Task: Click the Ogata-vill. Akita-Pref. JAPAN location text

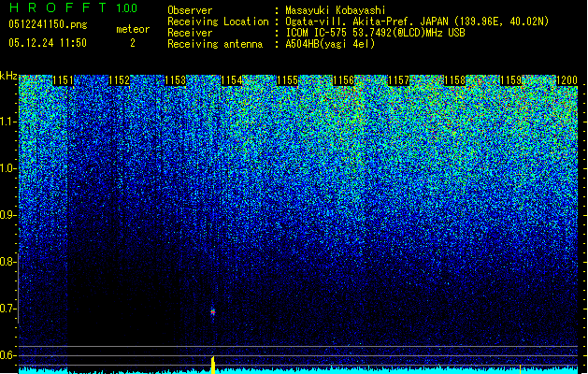Action: (x=417, y=22)
